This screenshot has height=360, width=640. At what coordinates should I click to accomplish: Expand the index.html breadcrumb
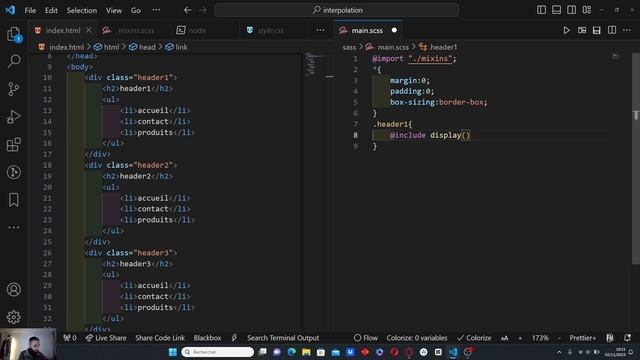click(x=61, y=47)
